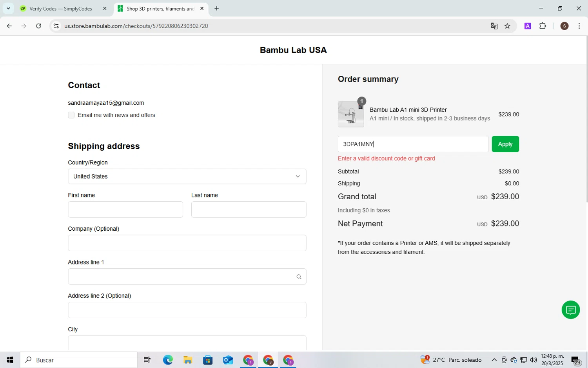The width and height of the screenshot is (588, 368).
Task: Click the browser back arrow
Action: point(9,26)
